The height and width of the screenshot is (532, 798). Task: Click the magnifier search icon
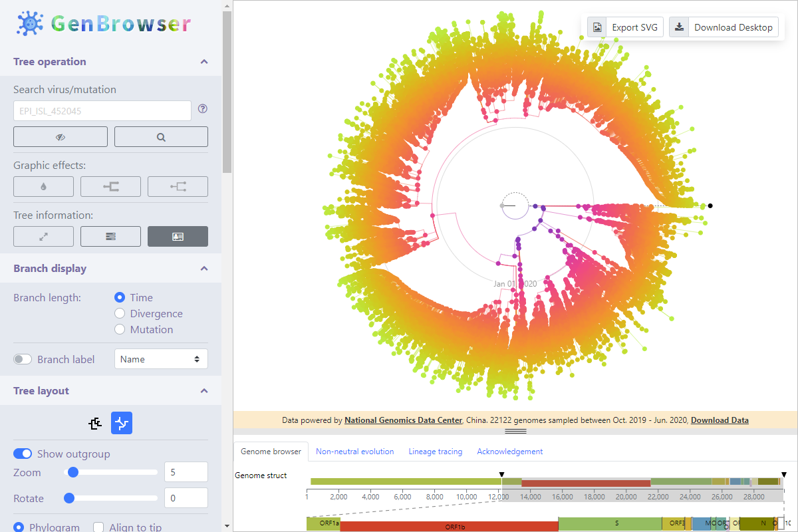(161, 136)
